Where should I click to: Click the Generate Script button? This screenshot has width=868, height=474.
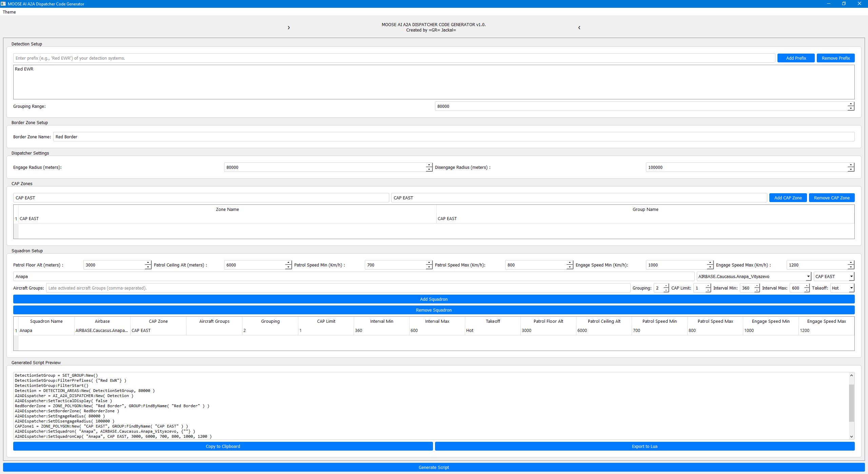(434, 467)
